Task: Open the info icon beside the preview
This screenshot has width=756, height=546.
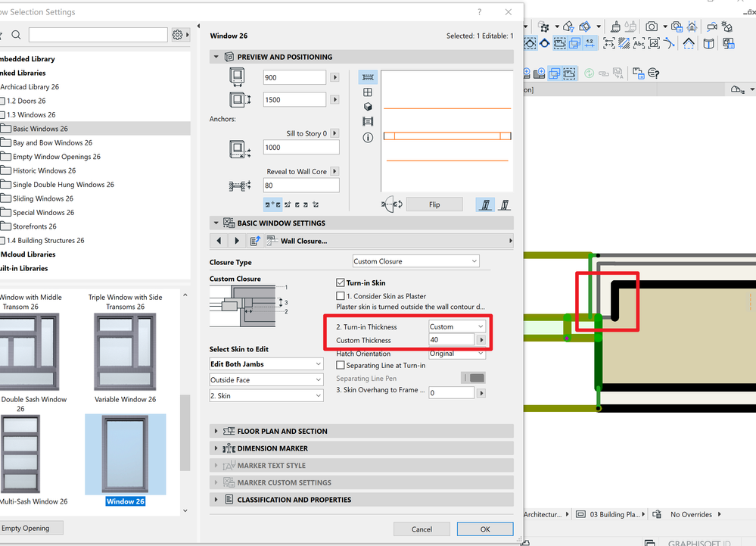Action: tap(368, 138)
